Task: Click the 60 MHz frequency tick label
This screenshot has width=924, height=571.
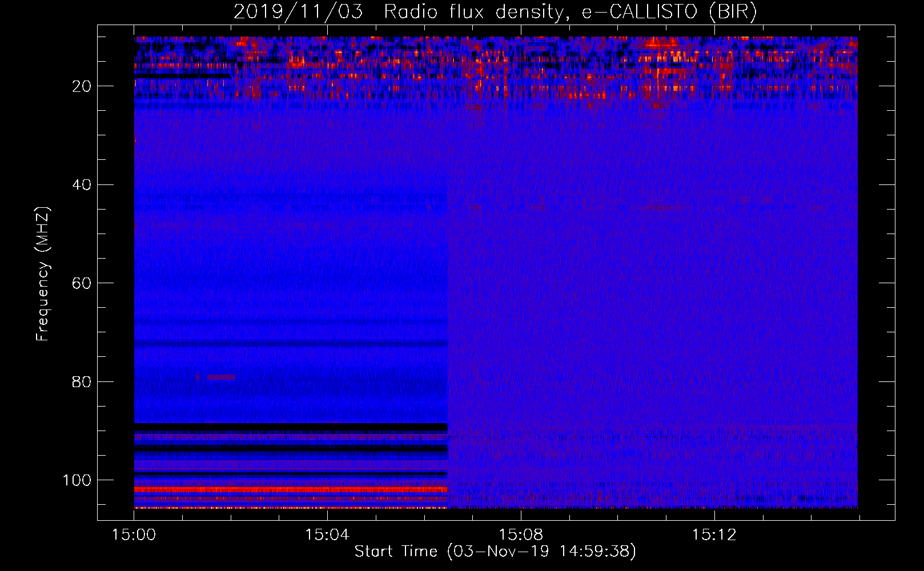Action: [82, 283]
